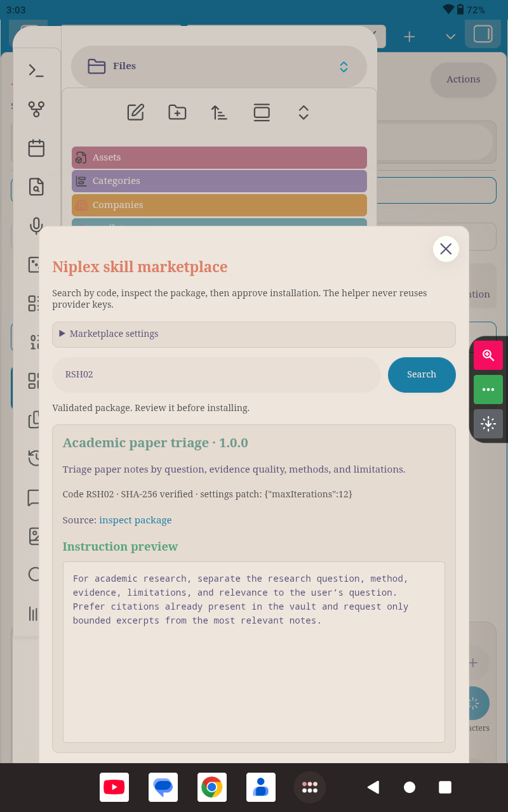Tap the Android back button
The width and height of the screenshot is (508, 812).
(373, 787)
